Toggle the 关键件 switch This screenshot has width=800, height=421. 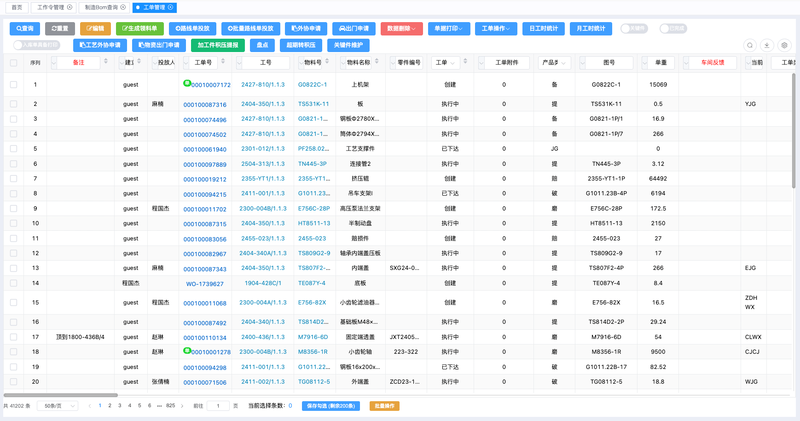[x=634, y=29]
